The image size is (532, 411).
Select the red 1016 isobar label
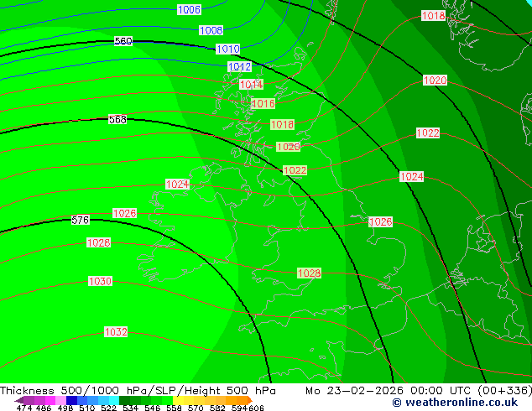click(263, 104)
